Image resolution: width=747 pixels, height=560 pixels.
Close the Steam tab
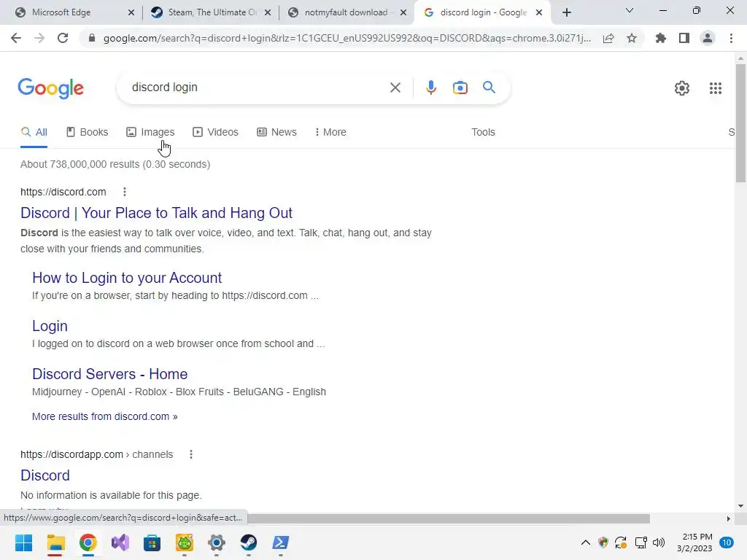(x=268, y=12)
